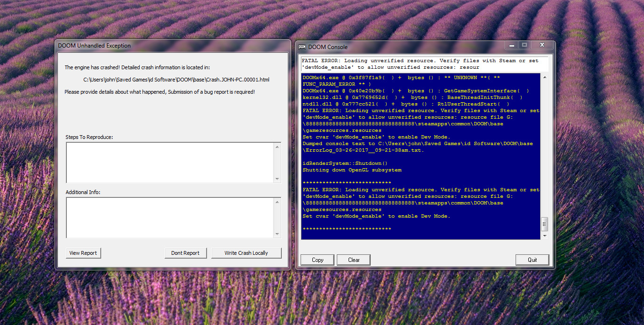The width and height of the screenshot is (644, 325).
Task: Click the 'Dumped console text to' line
Action: pos(418,144)
